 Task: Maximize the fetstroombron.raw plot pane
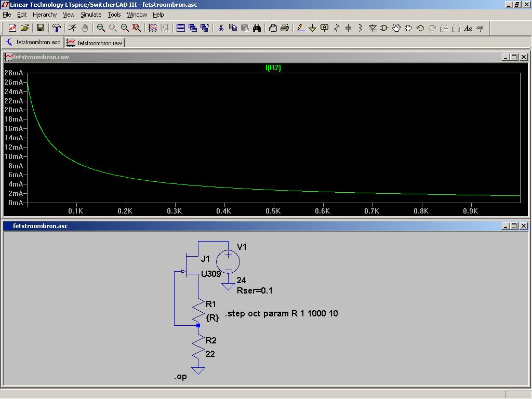(x=514, y=57)
